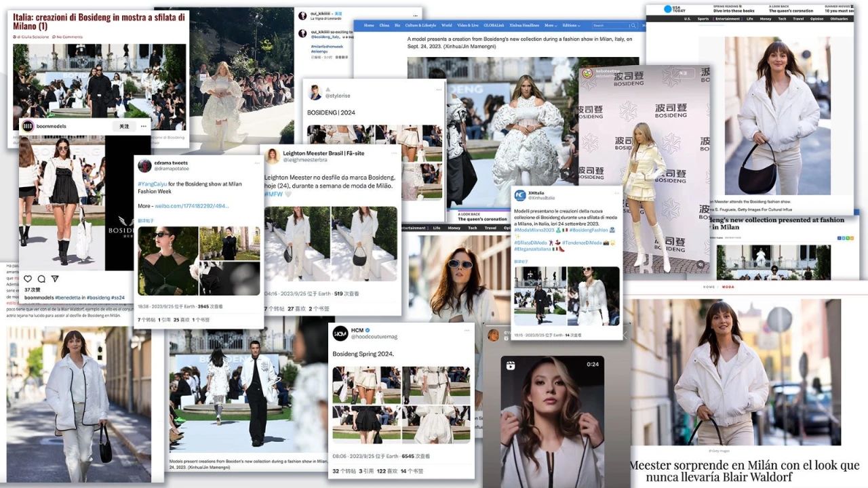The height and width of the screenshot is (488, 868).
Task: Open the #YangCaiyu hashtag in cdrama tweet
Action: [x=153, y=184]
